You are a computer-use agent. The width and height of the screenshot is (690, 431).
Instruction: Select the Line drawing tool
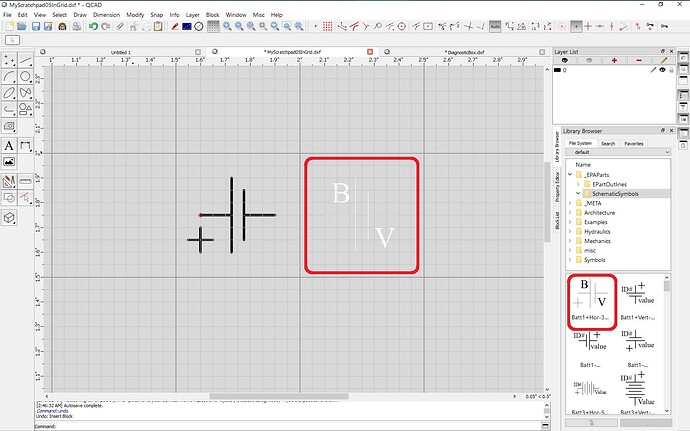[26, 60]
